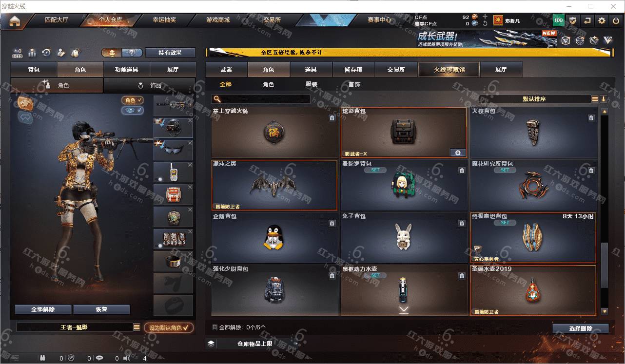
Task: Open the 默认排序 sort dropdown
Action: 534,99
